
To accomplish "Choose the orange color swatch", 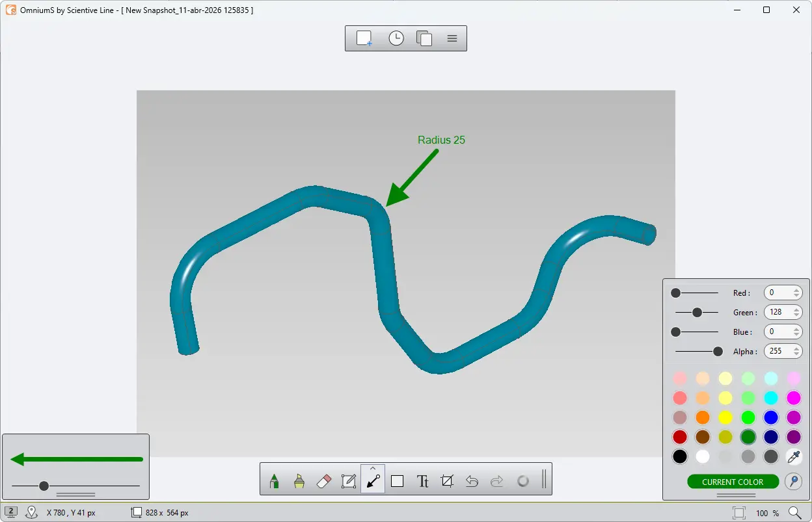I will [x=703, y=417].
